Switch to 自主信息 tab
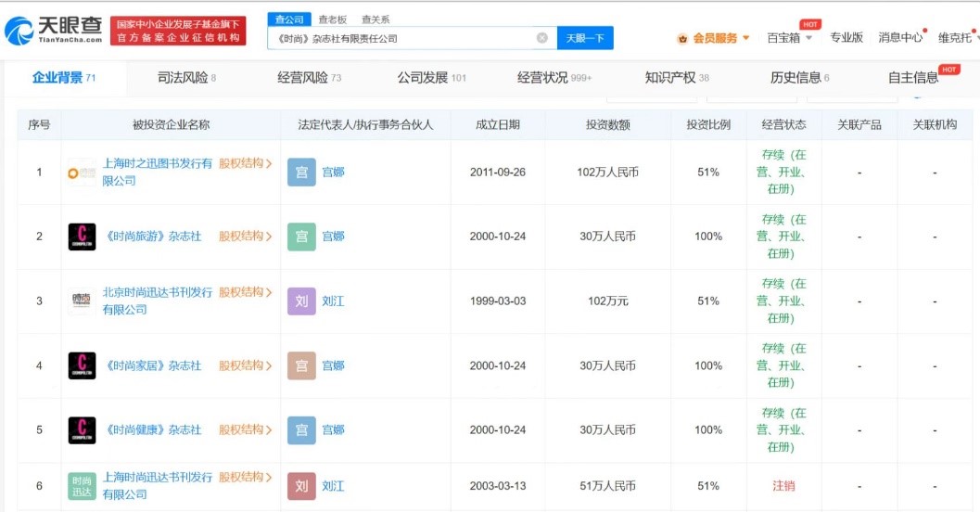 tap(913, 78)
